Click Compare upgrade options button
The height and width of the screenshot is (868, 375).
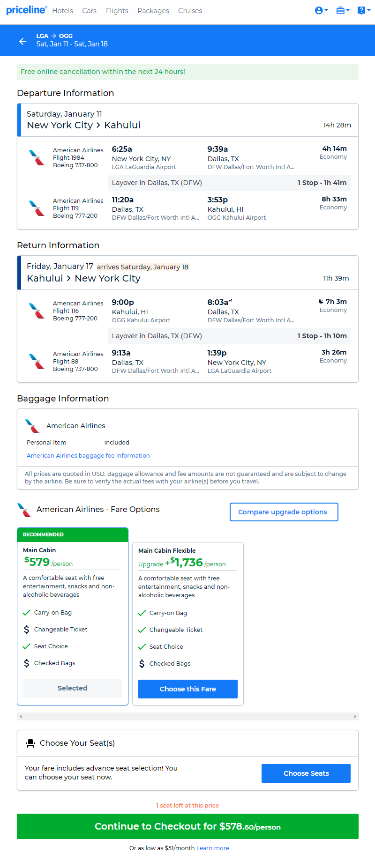(x=284, y=512)
